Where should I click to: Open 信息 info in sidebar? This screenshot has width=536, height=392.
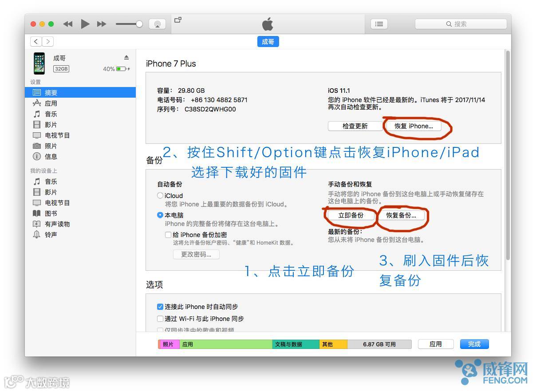[80, 156]
